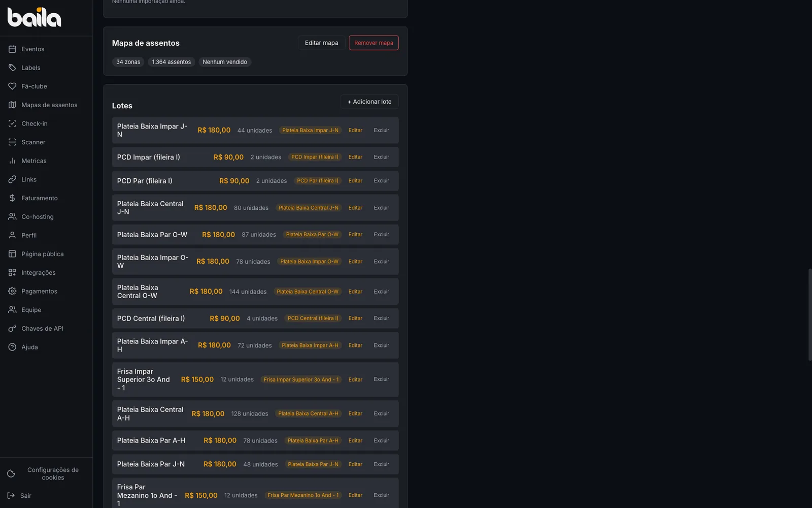
Task: View Metricas bar chart icon
Action: [x=12, y=161]
